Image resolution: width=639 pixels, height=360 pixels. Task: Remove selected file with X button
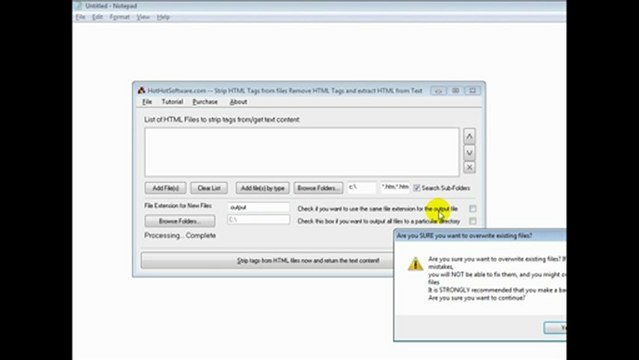pyautogui.click(x=469, y=167)
